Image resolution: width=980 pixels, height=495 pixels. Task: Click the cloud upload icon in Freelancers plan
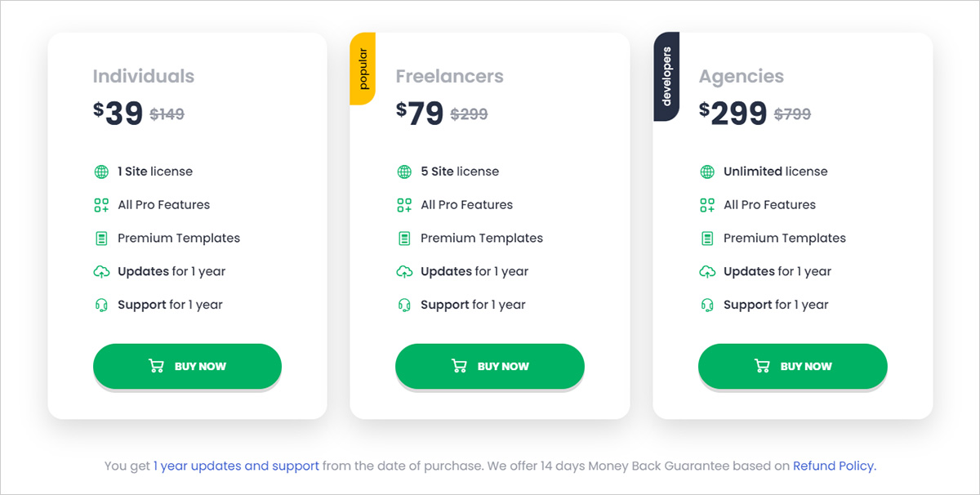(404, 271)
